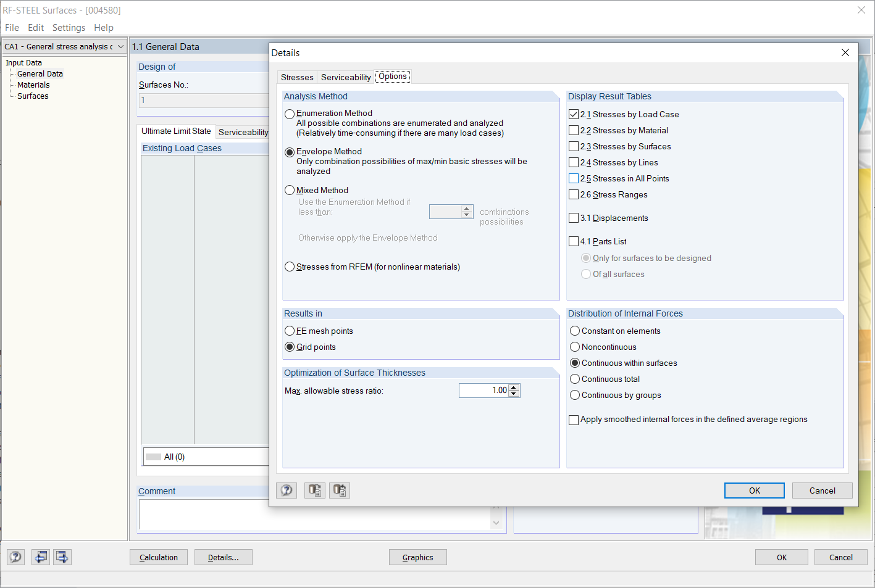Open the Edit menu
This screenshot has height=588, width=875.
pos(36,27)
